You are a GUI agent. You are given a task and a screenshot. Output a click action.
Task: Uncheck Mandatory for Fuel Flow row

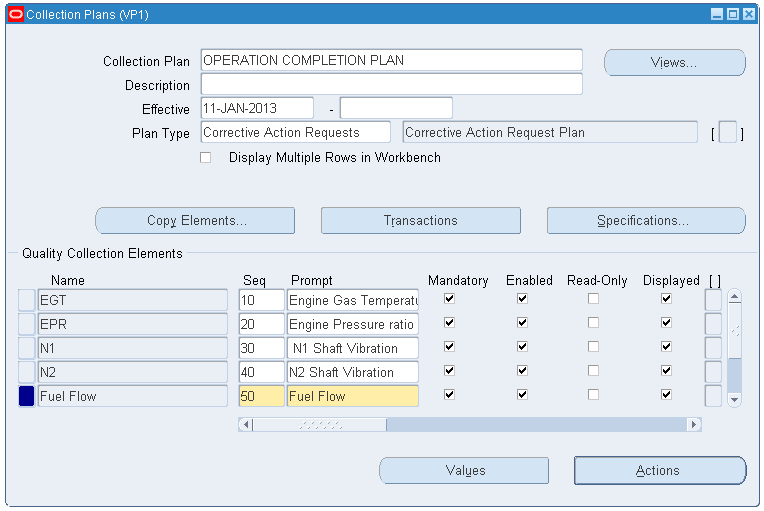click(x=449, y=395)
